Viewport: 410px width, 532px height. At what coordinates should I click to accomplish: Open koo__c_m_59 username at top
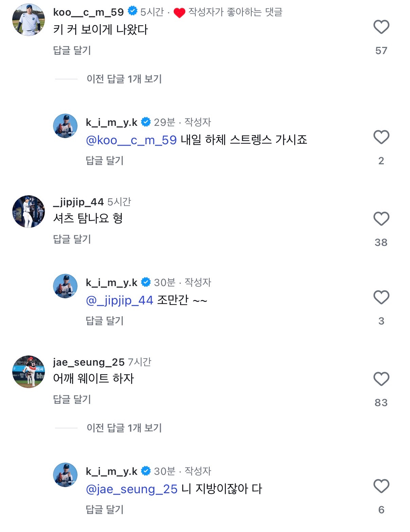click(x=88, y=12)
